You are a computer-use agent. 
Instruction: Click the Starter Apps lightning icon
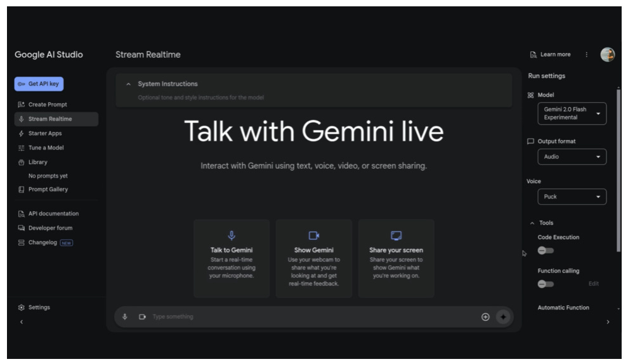[x=21, y=133]
